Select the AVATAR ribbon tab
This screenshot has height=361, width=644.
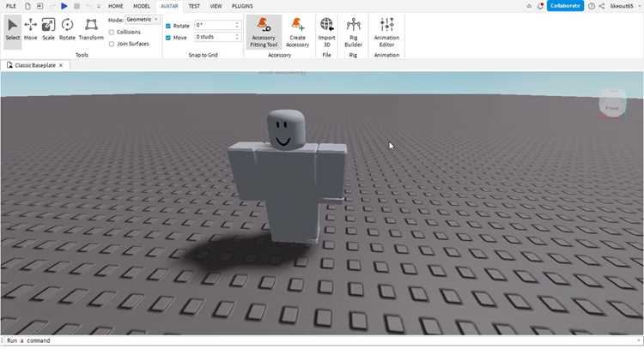click(x=170, y=6)
